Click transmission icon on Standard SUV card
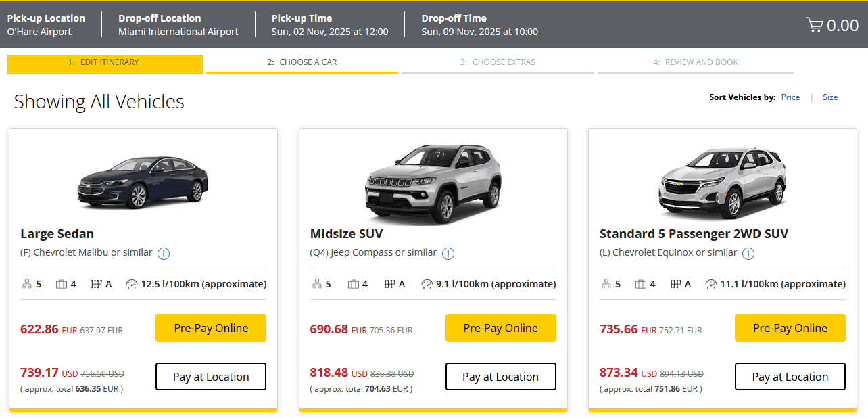Image resolution: width=868 pixels, height=418 pixels. click(x=675, y=284)
